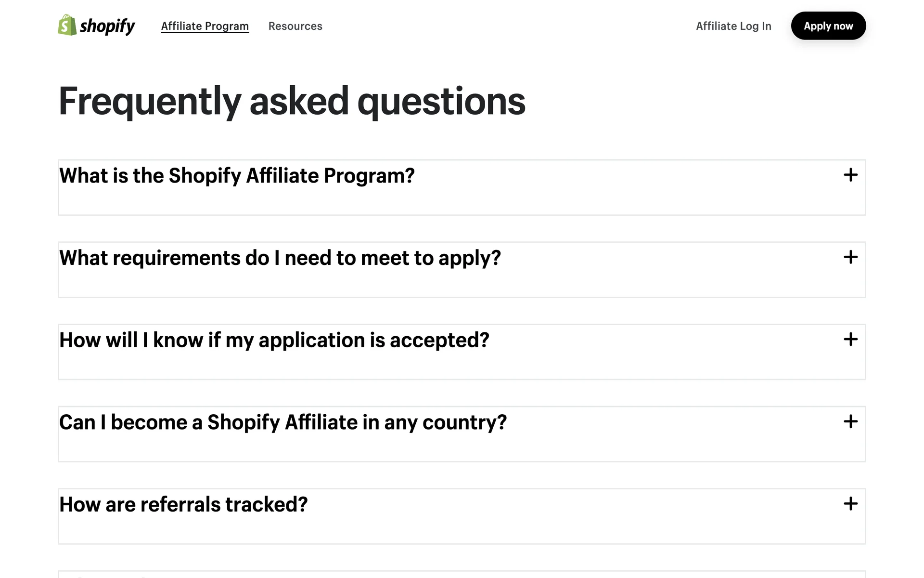
Task: Expand "How will I know if my application" question
Action: point(274,341)
